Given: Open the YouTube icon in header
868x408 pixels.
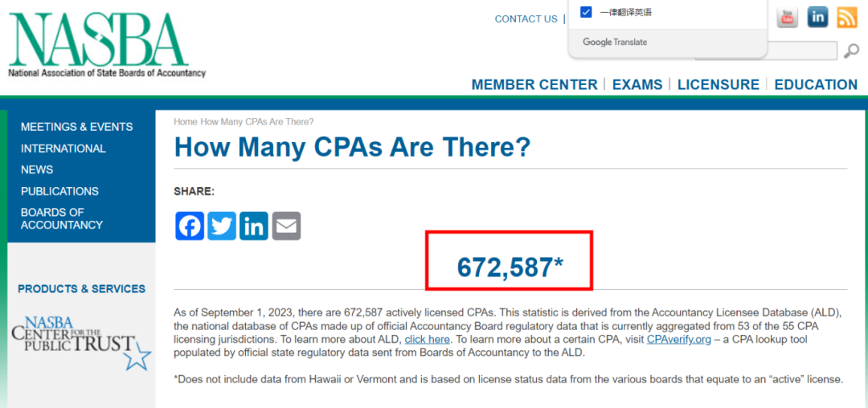Looking at the screenshot, I should (787, 16).
